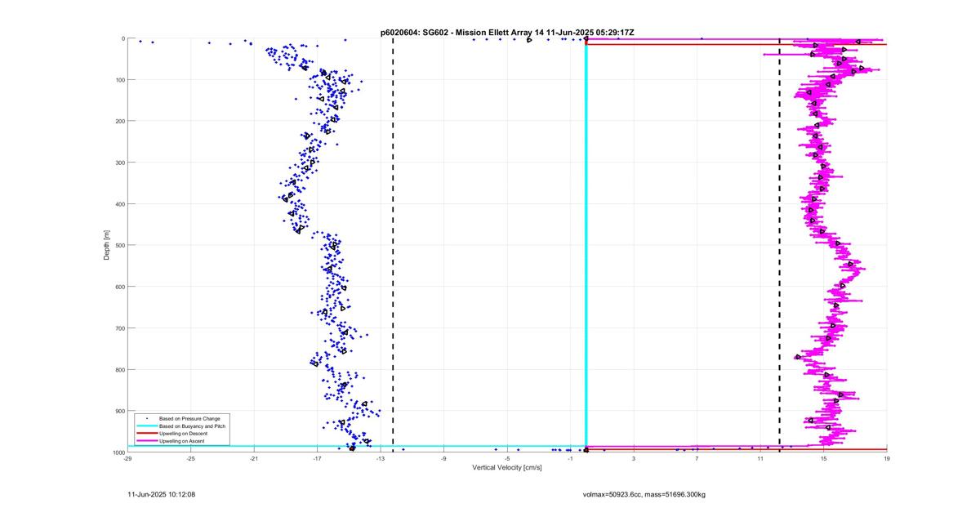Click the 'volmax=50923.6cc, mass=51696.300kg' footer text

(x=644, y=494)
